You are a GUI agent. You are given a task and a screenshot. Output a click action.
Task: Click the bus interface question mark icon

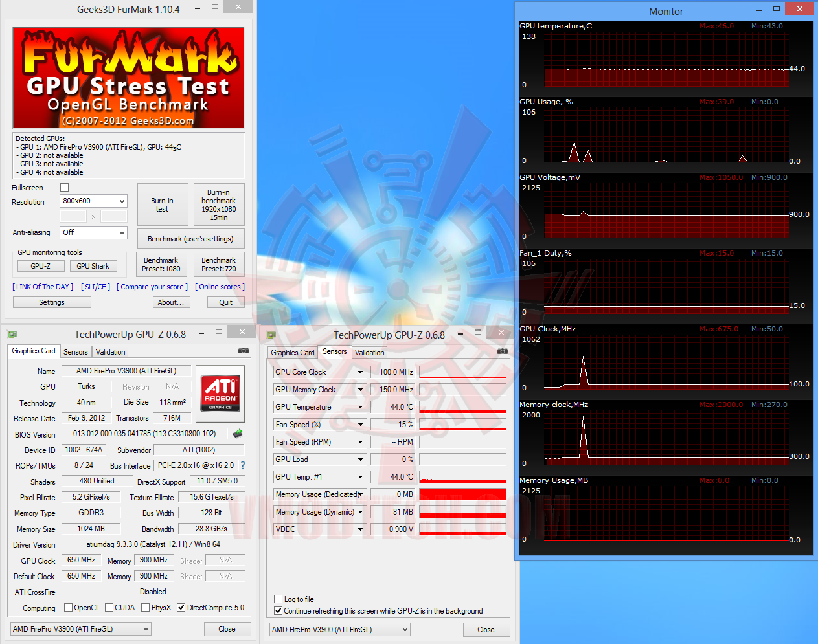243,465
